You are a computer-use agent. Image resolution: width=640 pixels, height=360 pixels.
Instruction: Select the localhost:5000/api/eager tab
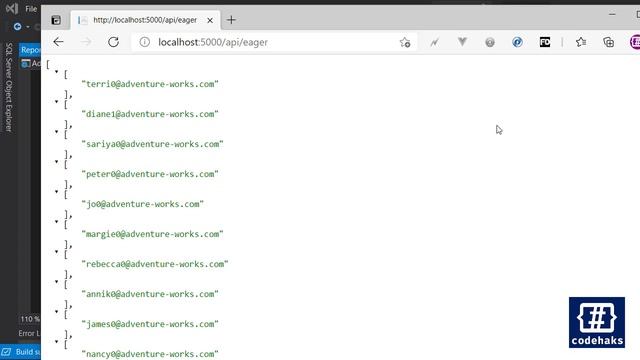click(x=146, y=20)
